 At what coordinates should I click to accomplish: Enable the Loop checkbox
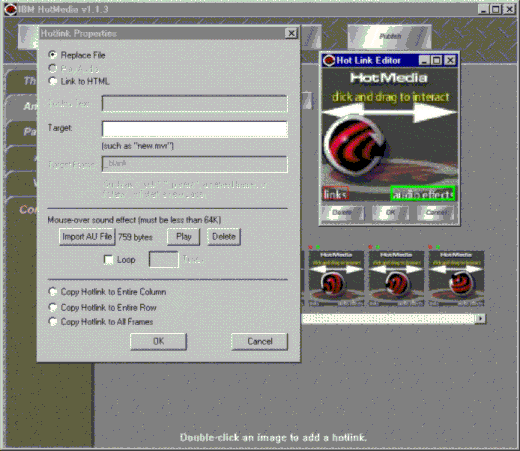(109, 260)
